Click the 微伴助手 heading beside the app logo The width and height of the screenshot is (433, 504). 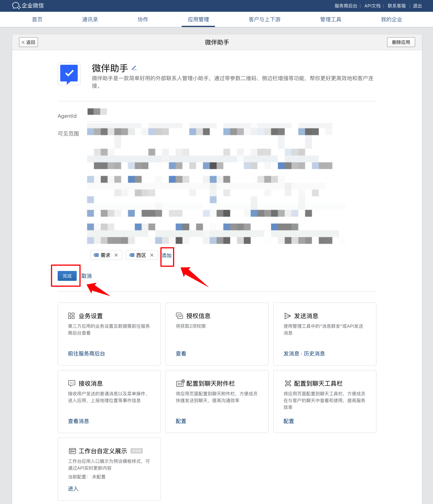110,68
